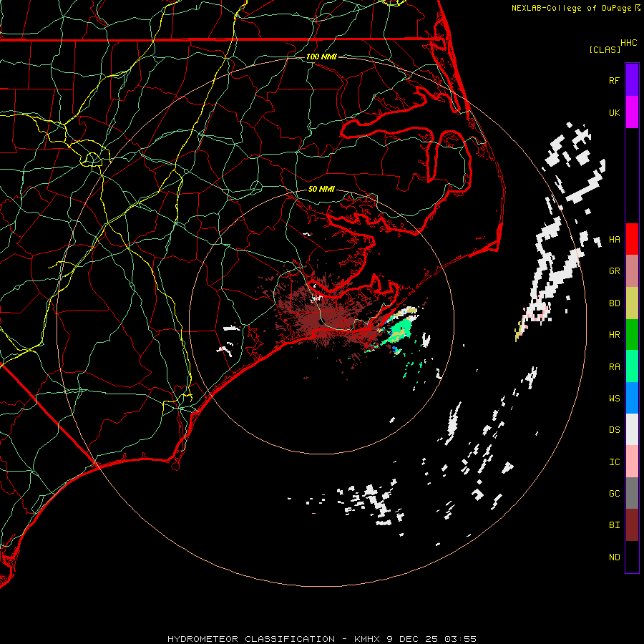The height and width of the screenshot is (644, 644).
Task: Click the 100 NMI range ring label
Action: (321, 57)
